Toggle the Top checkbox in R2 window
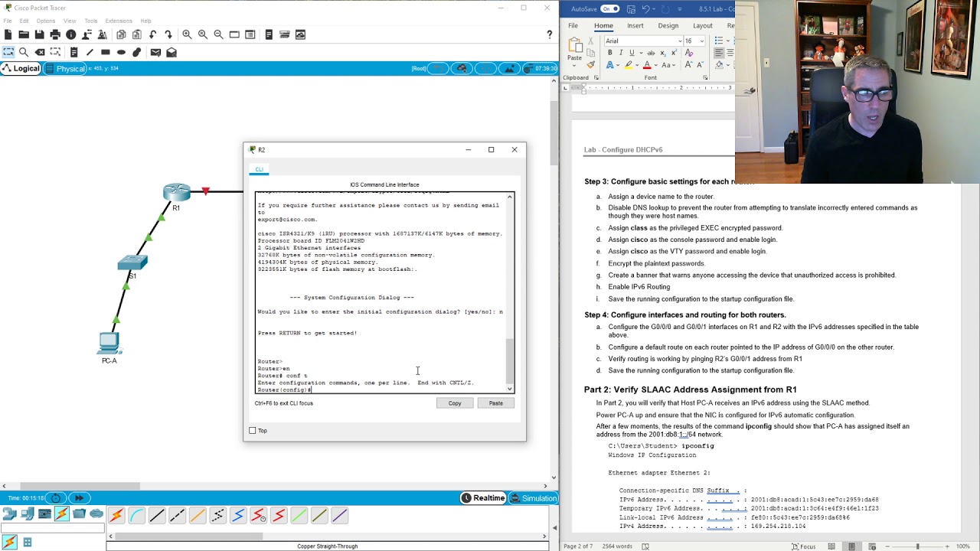This screenshot has height=551, width=980. pyautogui.click(x=253, y=430)
